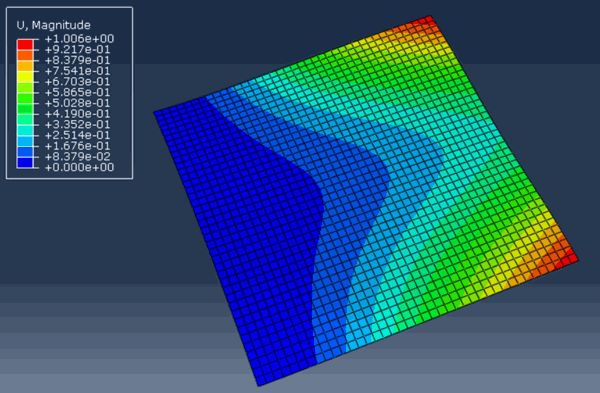Click the dark orange legend swatch below red
The width and height of the screenshot is (600, 393).
tap(25, 55)
